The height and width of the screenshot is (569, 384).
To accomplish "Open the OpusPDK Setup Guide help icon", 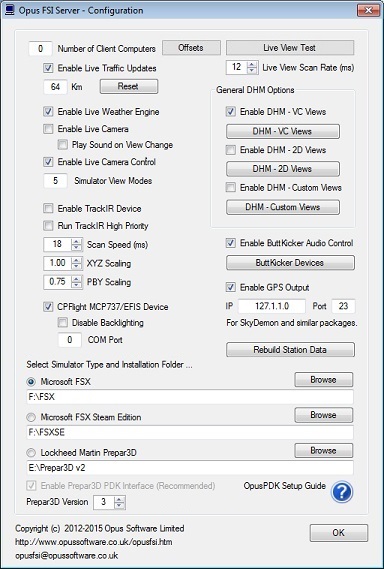I will 342,492.
